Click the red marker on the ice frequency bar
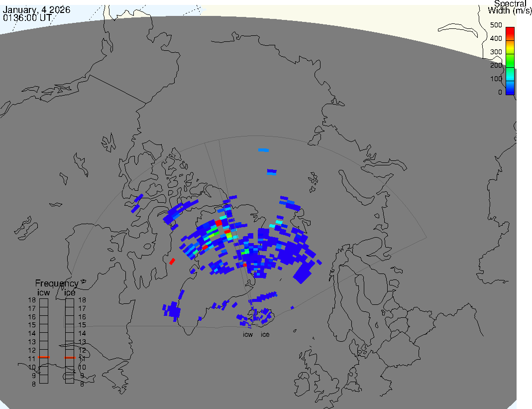 tap(70, 357)
